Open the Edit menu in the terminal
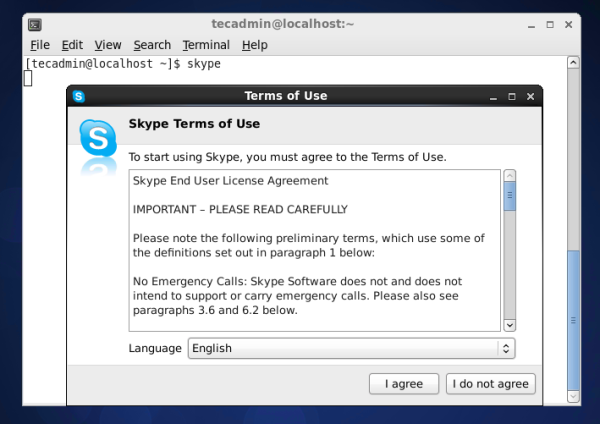Screen dimensions: 600x424 pyautogui.click(x=72, y=45)
